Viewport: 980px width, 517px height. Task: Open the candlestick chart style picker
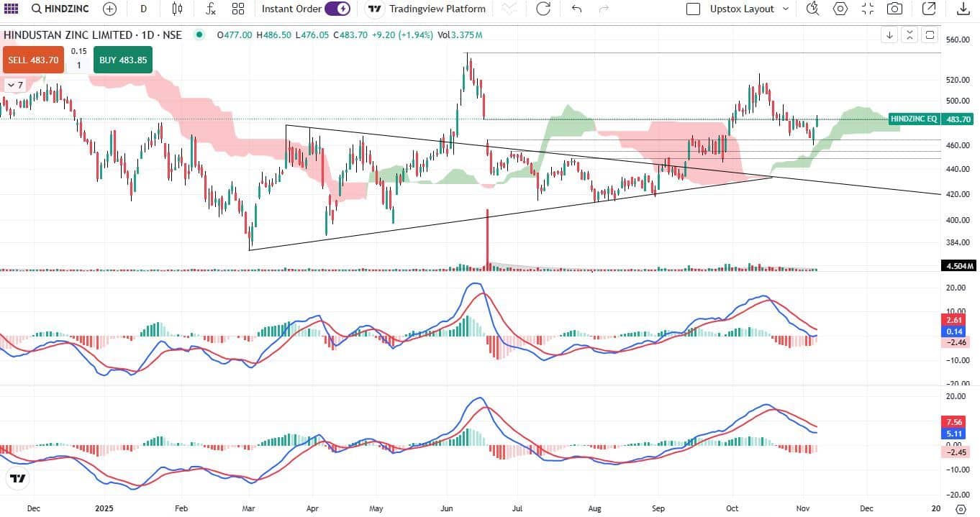[177, 9]
